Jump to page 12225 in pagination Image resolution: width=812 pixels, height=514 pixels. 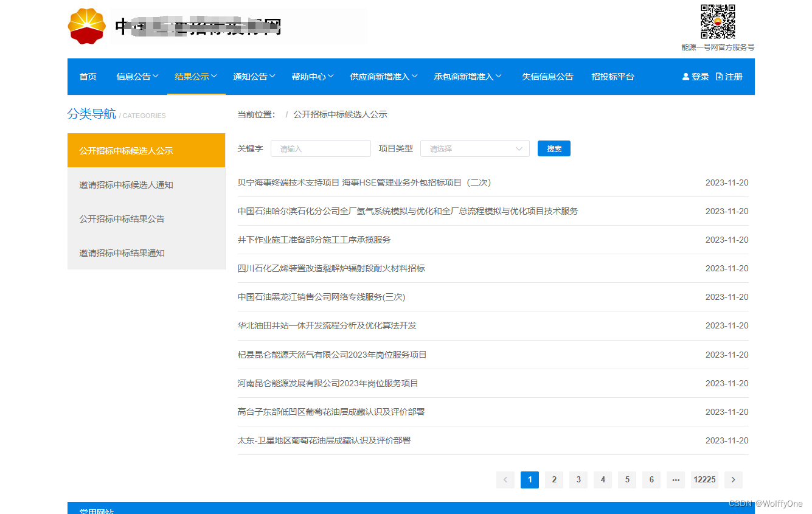click(x=704, y=479)
